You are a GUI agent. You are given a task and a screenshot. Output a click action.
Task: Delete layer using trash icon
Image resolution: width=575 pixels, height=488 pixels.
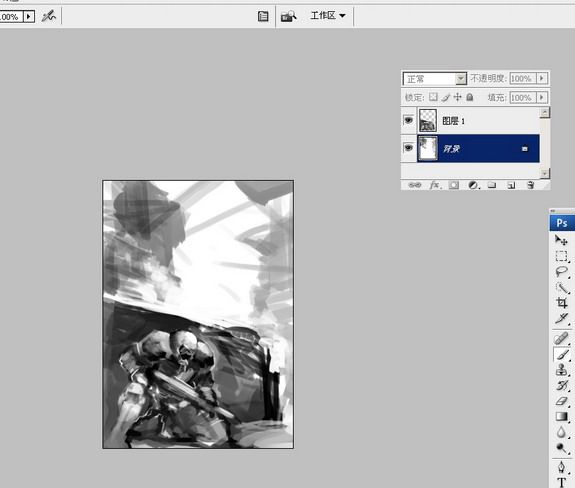530,185
